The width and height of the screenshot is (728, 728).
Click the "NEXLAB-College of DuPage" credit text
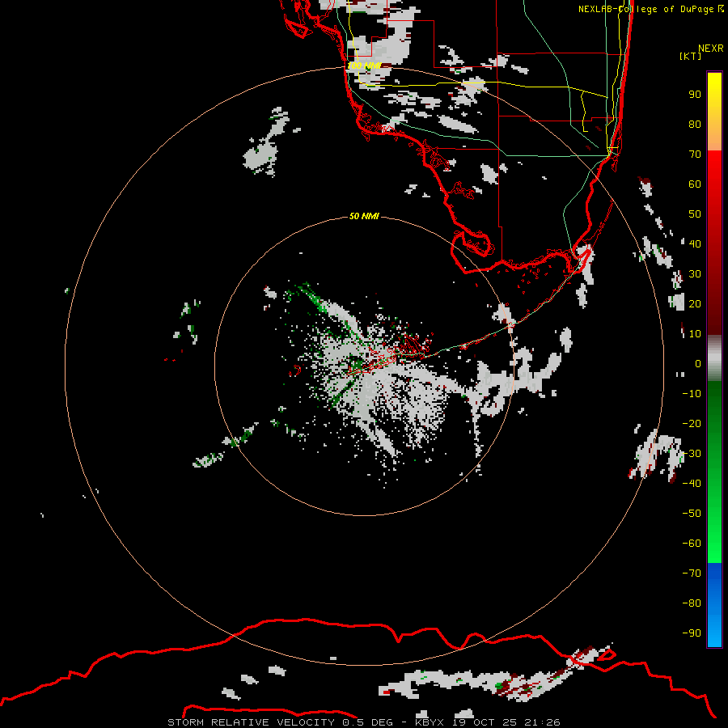(645, 9)
